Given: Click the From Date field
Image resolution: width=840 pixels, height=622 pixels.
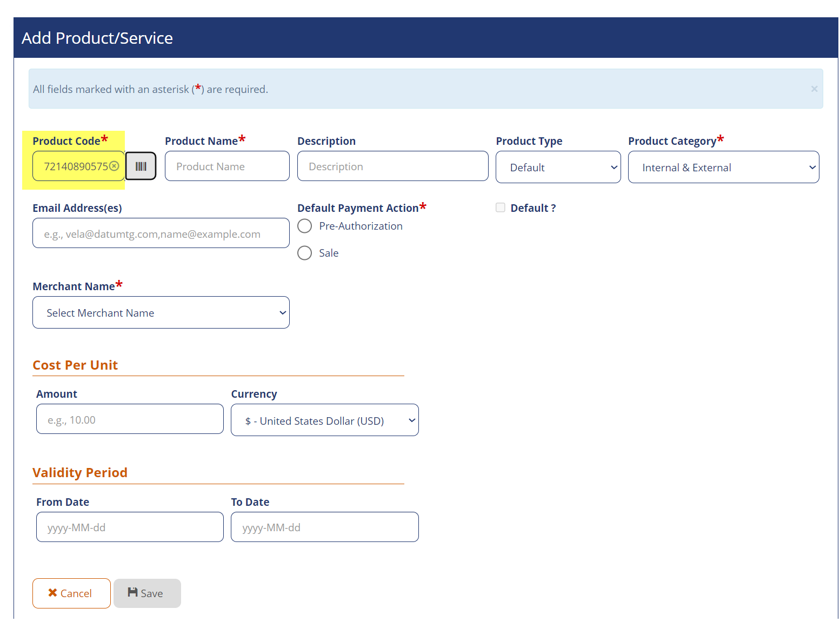Looking at the screenshot, I should 130,527.
